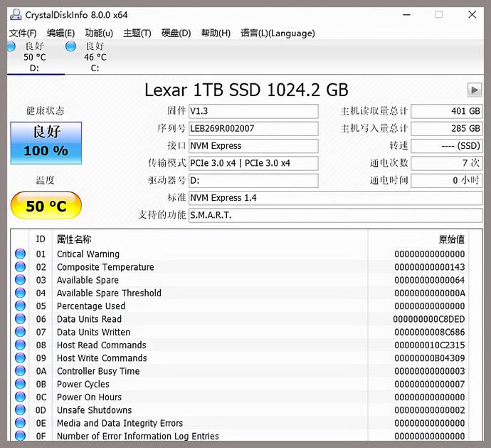
Task: Open the 主题(T) menu
Action: pyautogui.click(x=137, y=33)
